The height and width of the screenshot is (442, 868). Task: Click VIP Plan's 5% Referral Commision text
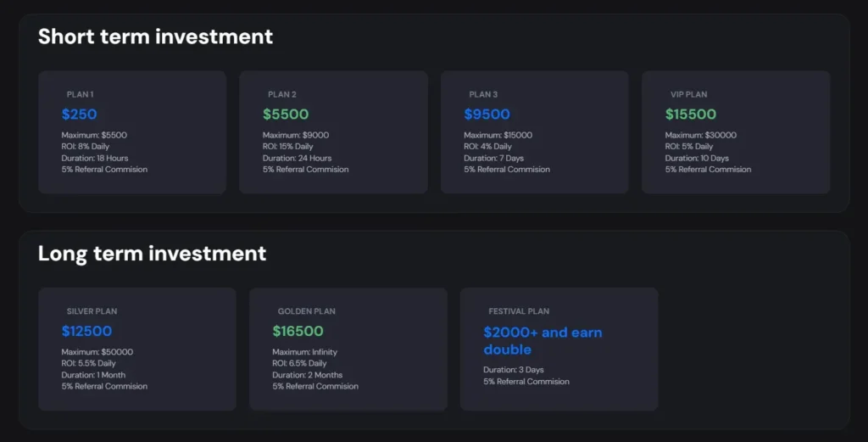pyautogui.click(x=708, y=170)
